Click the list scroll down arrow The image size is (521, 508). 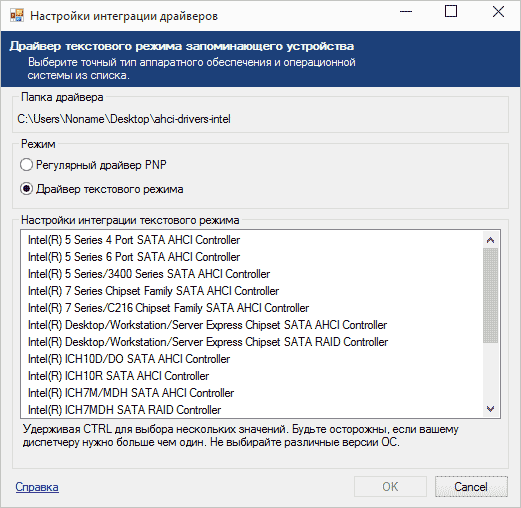(490, 409)
